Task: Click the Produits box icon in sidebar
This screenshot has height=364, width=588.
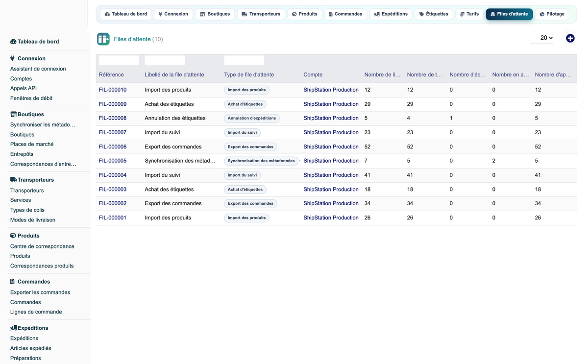Action: tap(13, 236)
